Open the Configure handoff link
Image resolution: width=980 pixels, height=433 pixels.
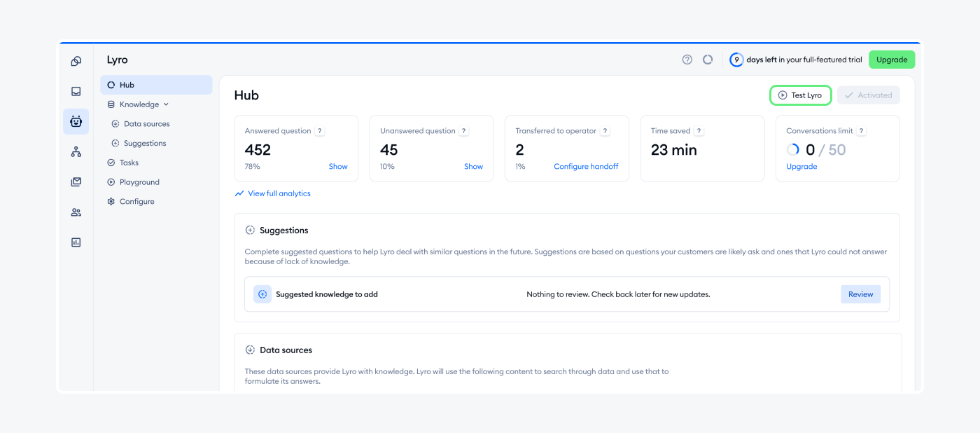click(x=586, y=167)
